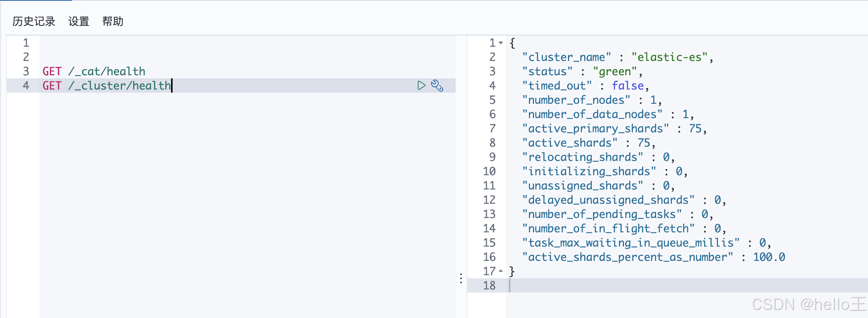Viewport: 868px width, 318px height.
Task: Click "timed_out" key
Action: pyautogui.click(x=557, y=86)
